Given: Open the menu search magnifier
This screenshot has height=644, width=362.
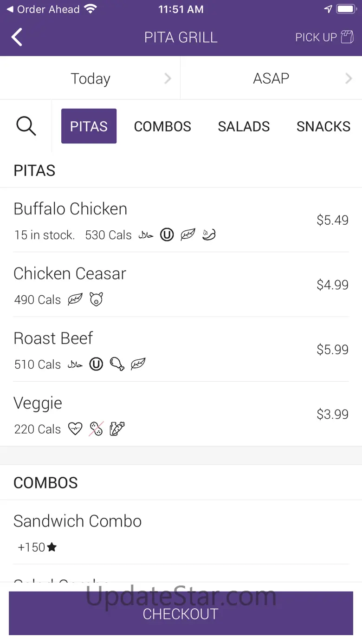Looking at the screenshot, I should (26, 126).
